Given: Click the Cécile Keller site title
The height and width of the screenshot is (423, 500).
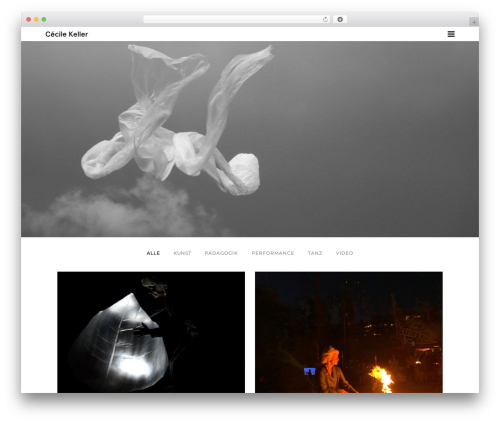Looking at the screenshot, I should click(x=66, y=34).
